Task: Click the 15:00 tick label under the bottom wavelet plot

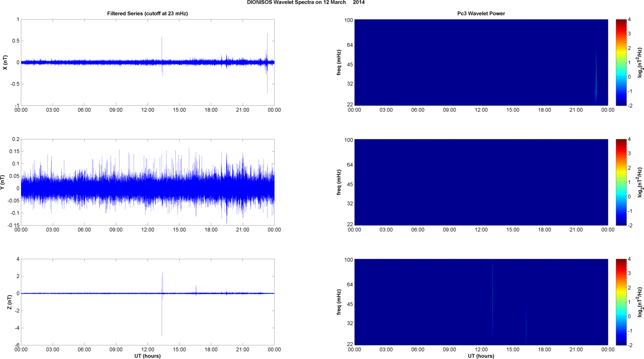Action: tap(513, 350)
